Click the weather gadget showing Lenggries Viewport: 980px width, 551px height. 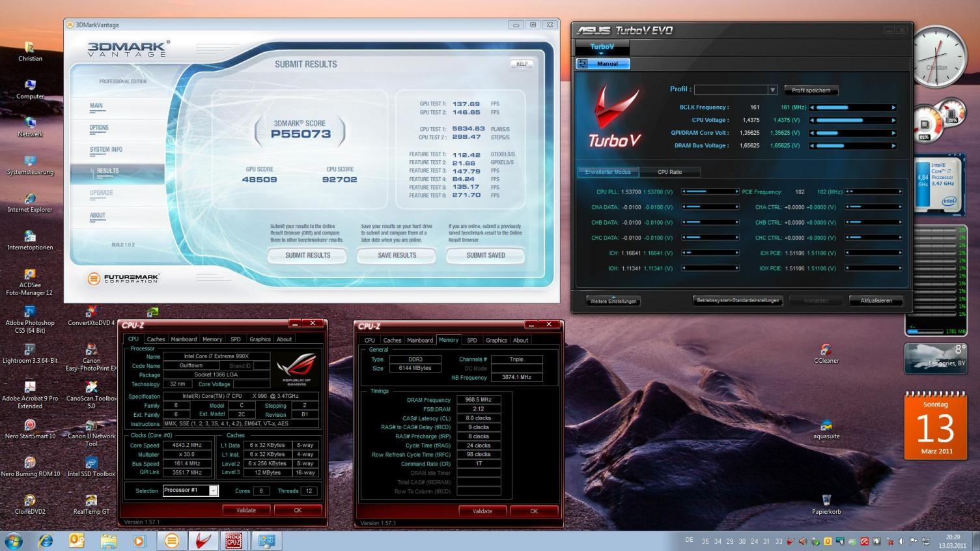point(935,359)
